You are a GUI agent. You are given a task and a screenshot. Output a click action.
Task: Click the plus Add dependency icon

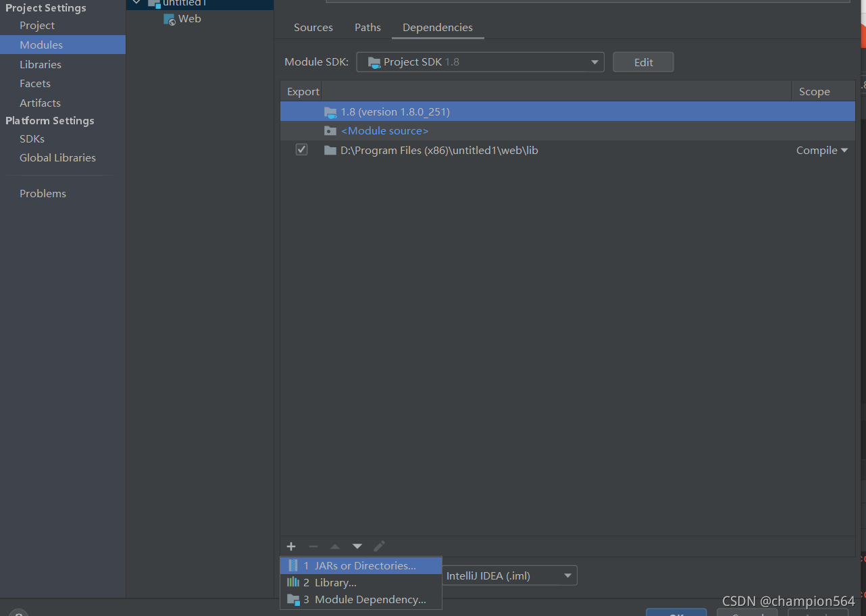pyautogui.click(x=291, y=546)
